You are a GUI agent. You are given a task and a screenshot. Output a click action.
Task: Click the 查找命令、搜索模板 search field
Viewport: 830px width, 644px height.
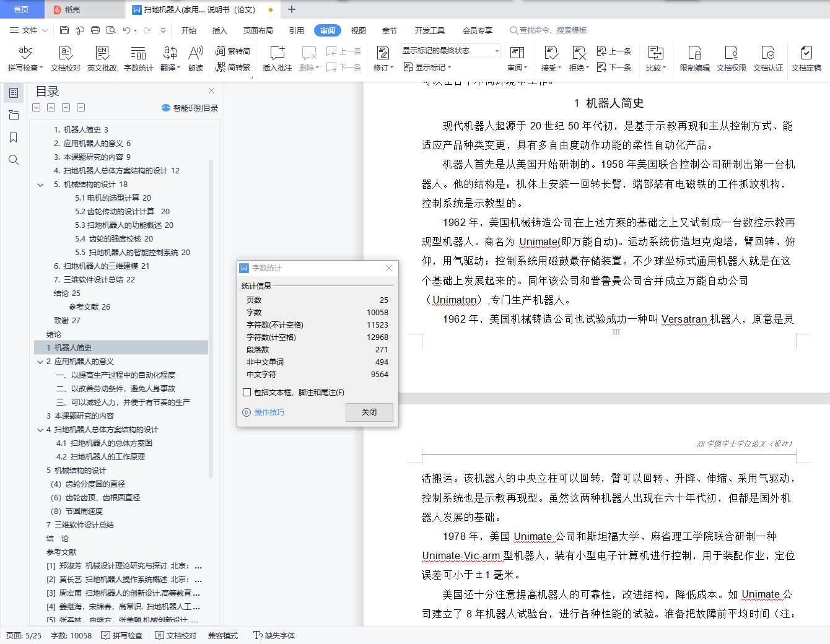click(x=548, y=30)
